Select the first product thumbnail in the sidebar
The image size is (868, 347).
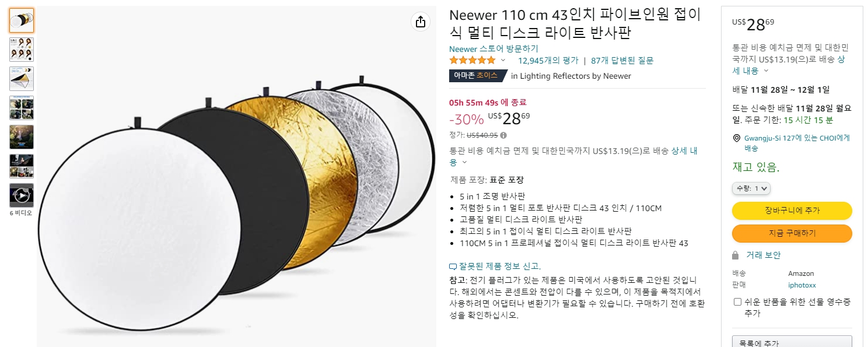pos(21,19)
